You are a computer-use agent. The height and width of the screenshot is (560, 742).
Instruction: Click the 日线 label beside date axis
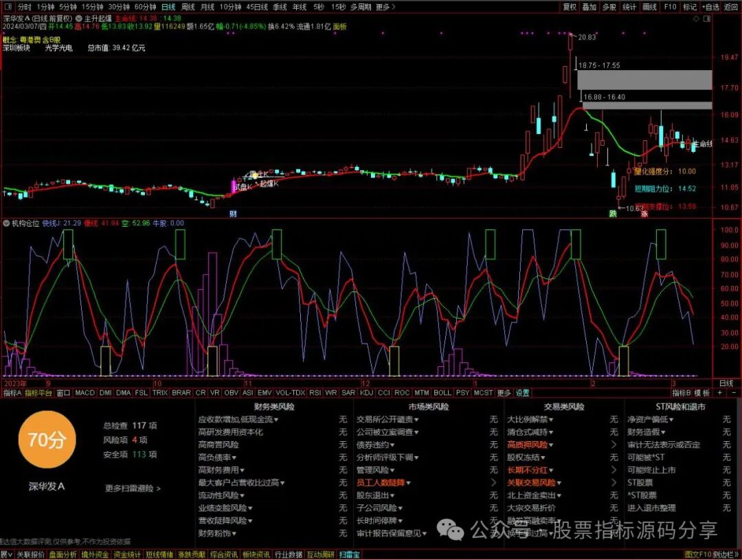[726, 383]
